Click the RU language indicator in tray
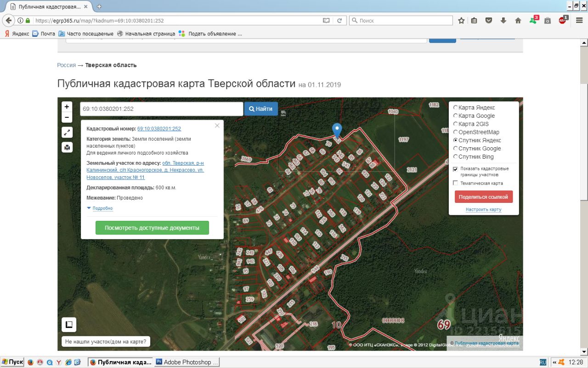Viewport: 588px width, 368px height. pyautogui.click(x=543, y=362)
